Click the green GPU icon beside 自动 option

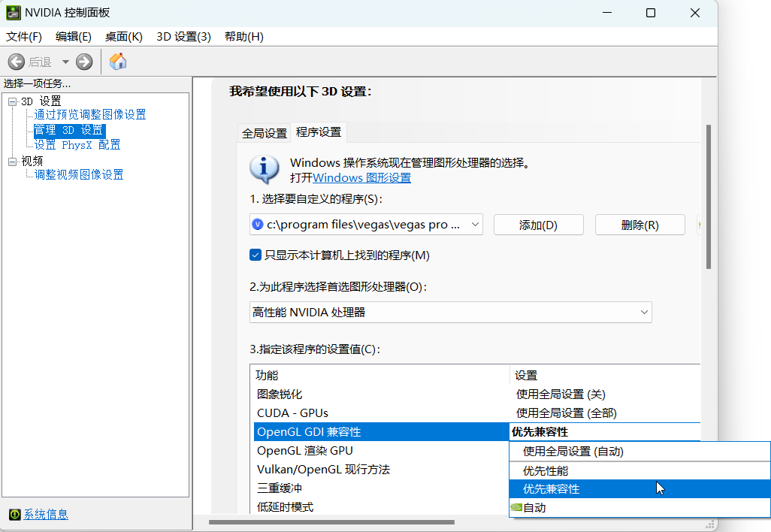pos(516,506)
